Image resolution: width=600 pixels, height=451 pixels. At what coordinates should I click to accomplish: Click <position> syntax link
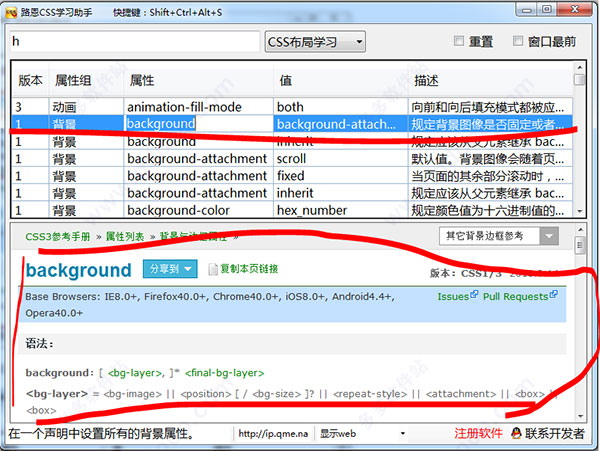[x=206, y=394]
